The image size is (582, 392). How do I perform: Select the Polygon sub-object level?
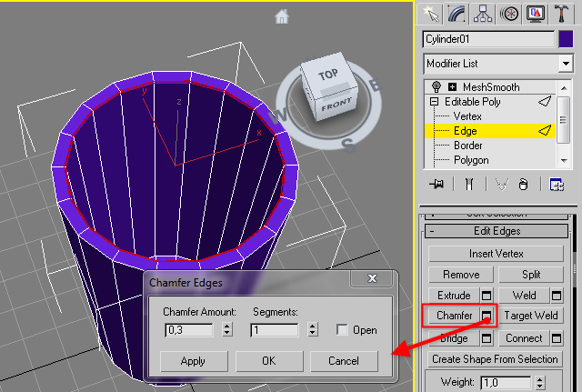(471, 160)
